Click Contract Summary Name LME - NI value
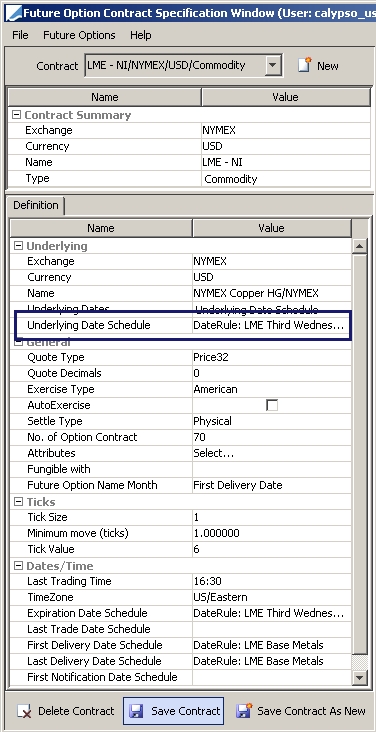This screenshot has height=732, width=376. tap(285, 162)
